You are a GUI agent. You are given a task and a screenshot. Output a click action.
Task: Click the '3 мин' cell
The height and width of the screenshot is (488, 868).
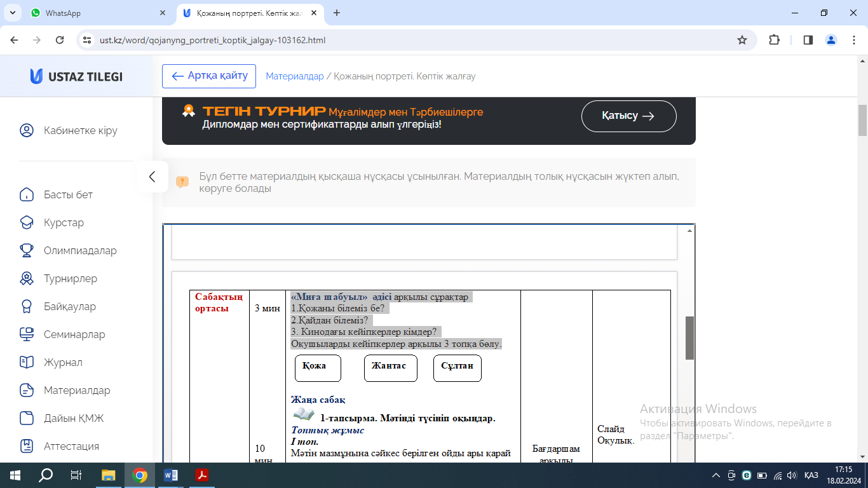point(267,309)
